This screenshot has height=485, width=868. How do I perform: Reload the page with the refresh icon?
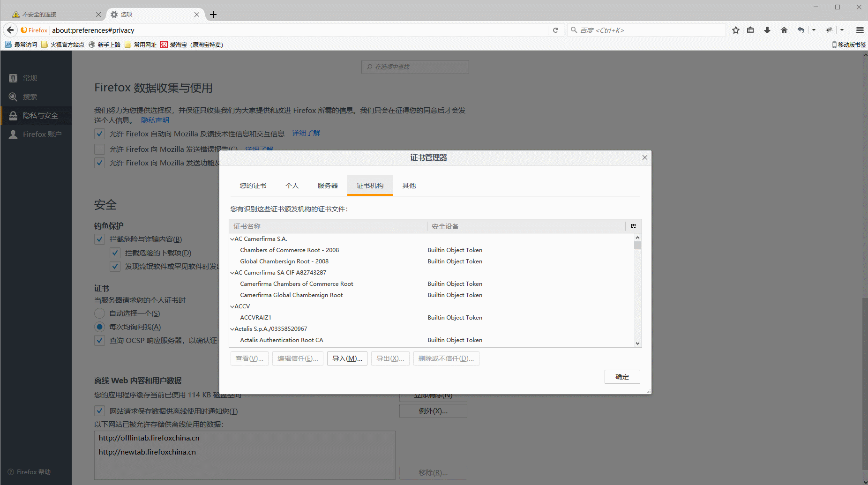[555, 30]
